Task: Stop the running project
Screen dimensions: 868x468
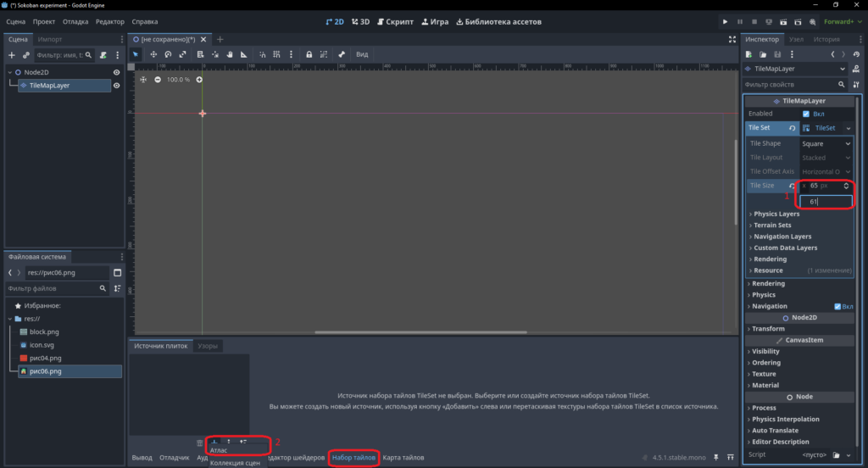Action: click(x=754, y=21)
